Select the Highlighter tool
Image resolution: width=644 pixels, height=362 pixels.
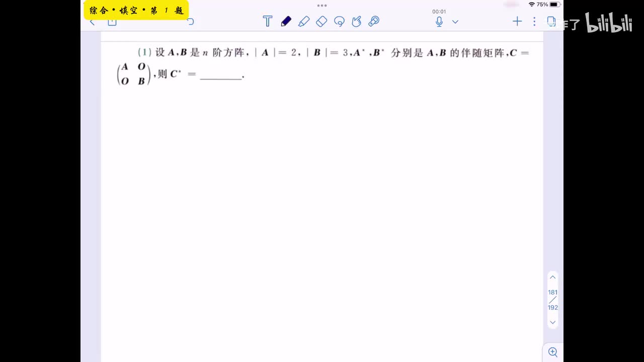coord(304,21)
